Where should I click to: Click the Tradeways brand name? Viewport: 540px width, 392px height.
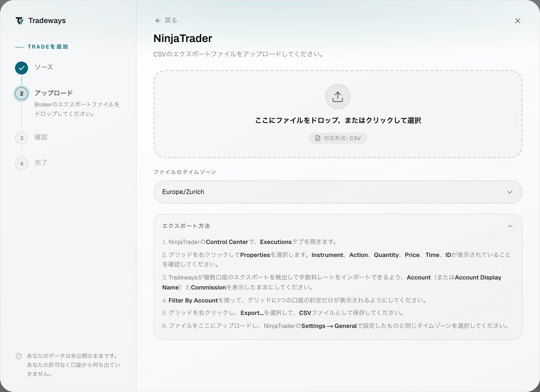point(47,21)
